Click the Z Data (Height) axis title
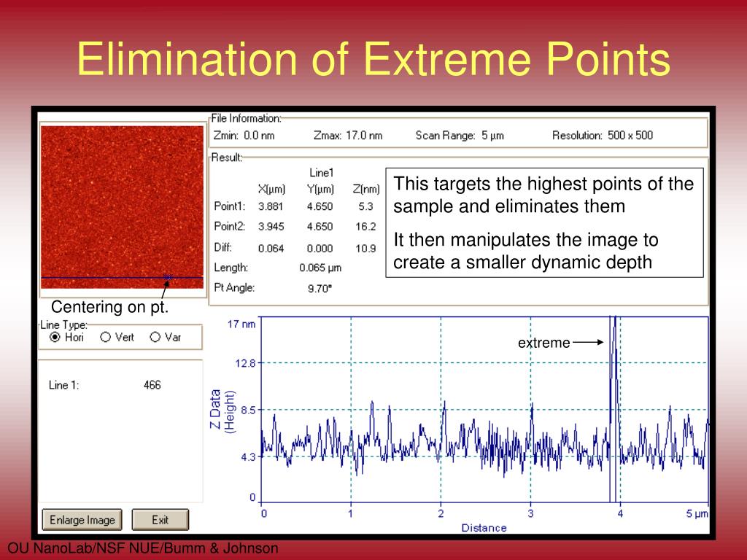 [222, 410]
